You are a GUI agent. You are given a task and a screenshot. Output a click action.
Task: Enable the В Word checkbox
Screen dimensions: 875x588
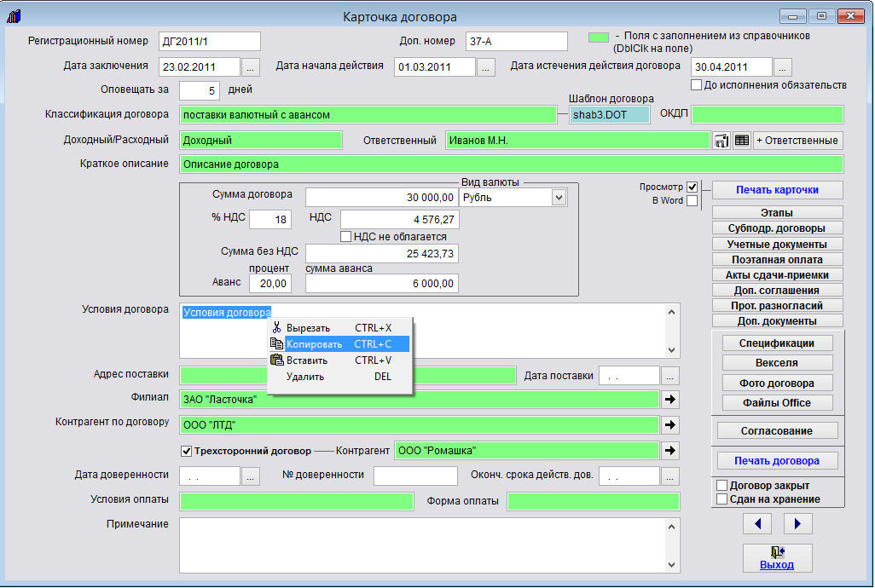point(692,201)
